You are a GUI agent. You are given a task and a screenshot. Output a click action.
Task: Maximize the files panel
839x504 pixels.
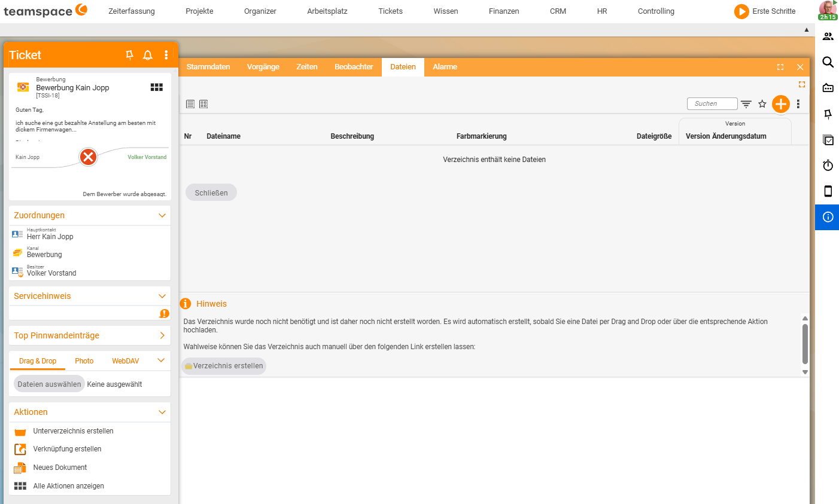pos(780,67)
